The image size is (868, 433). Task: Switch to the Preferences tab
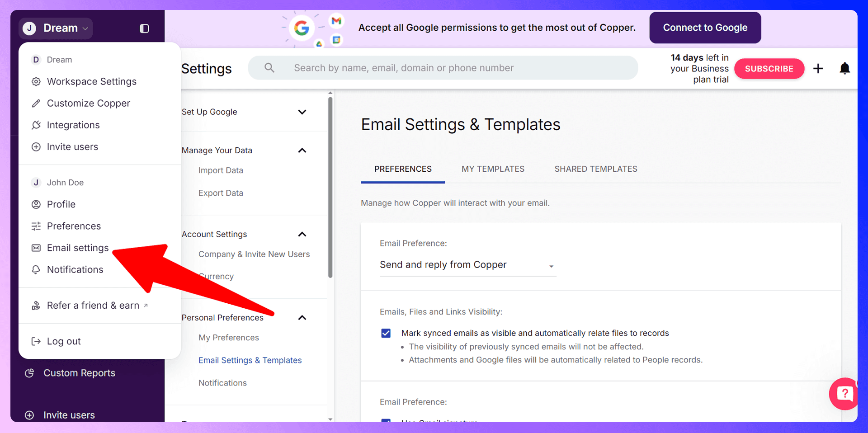coord(403,169)
